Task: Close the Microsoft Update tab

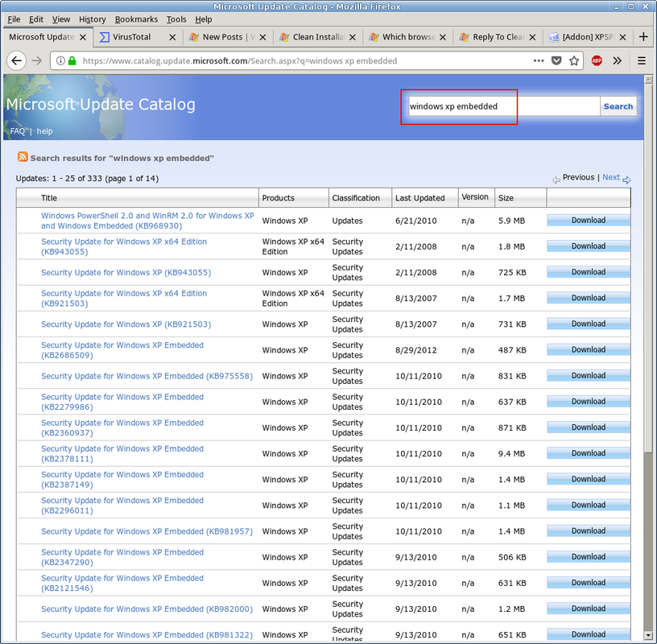Action: coord(83,37)
